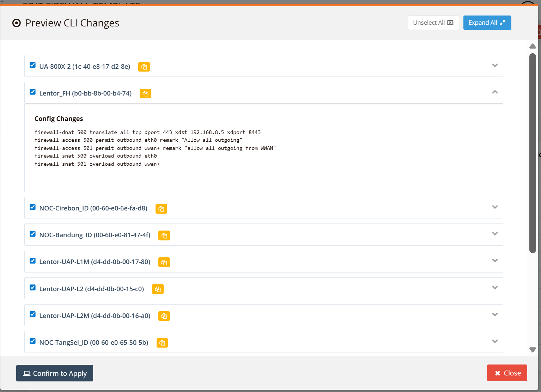Screen dimensions: 541x392
Task: Expand the UA-800X-2 config changes
Action: coord(495,66)
